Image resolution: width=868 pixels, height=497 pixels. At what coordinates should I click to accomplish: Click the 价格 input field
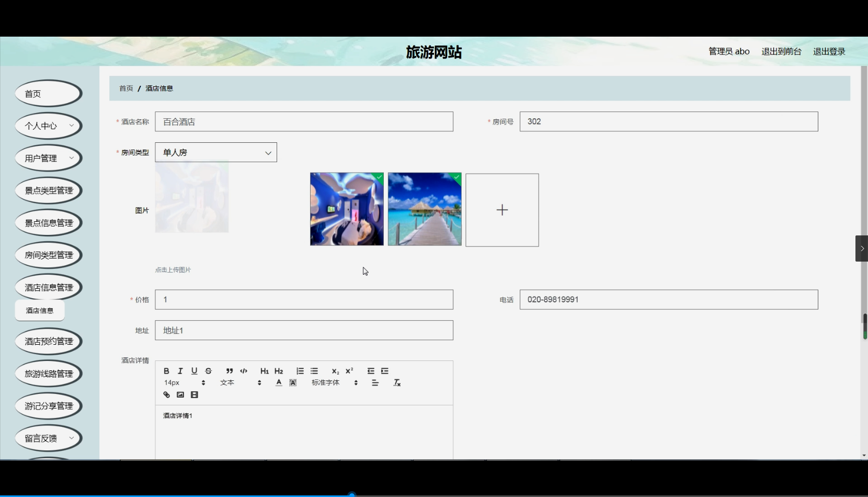click(304, 300)
